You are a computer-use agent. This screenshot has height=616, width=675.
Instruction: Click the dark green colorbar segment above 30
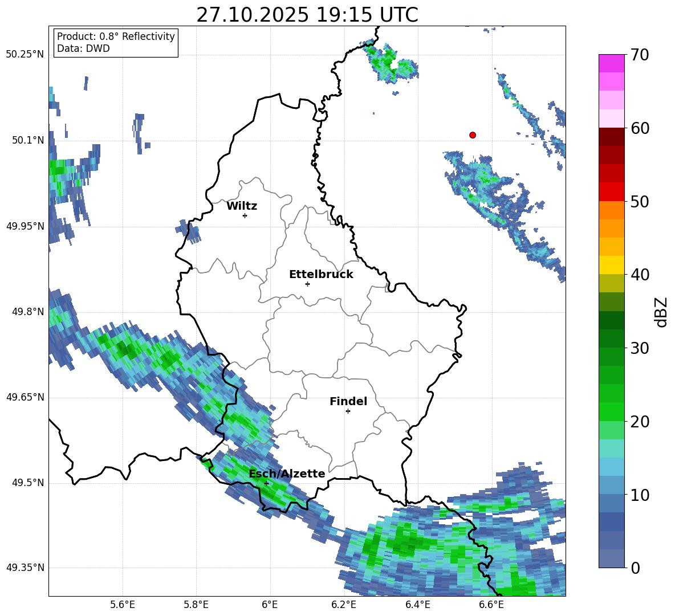point(611,338)
